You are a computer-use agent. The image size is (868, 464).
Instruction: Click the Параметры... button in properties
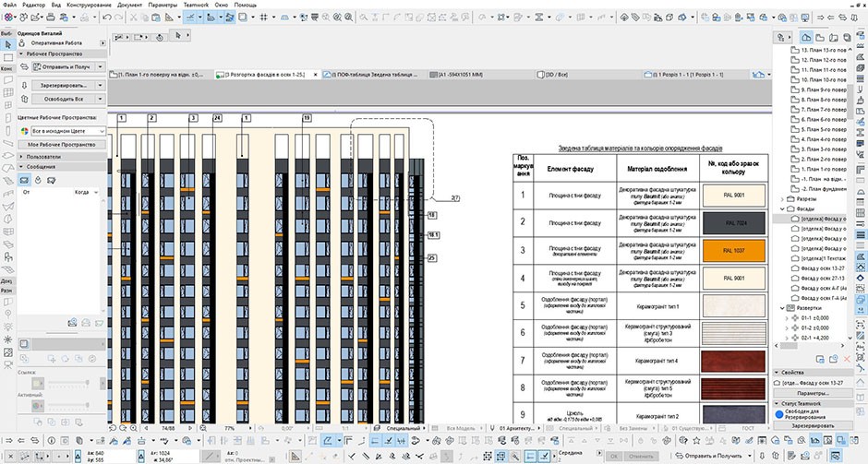click(814, 393)
